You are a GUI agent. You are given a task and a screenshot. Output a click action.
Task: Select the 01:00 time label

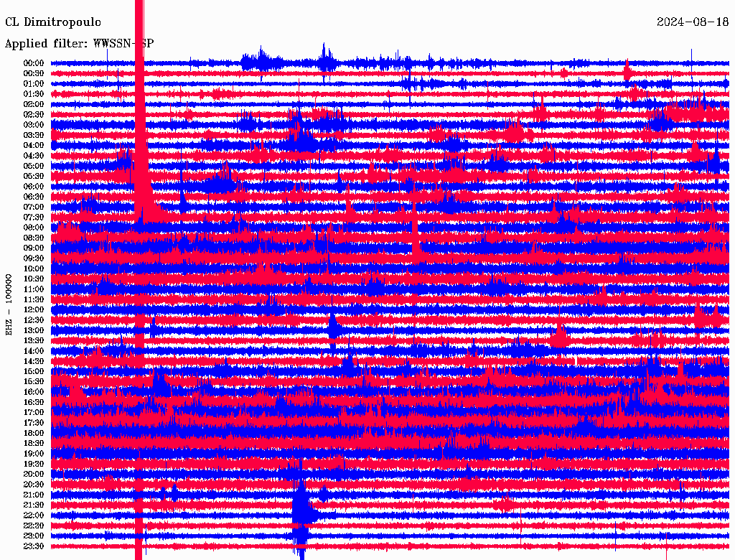tap(34, 83)
